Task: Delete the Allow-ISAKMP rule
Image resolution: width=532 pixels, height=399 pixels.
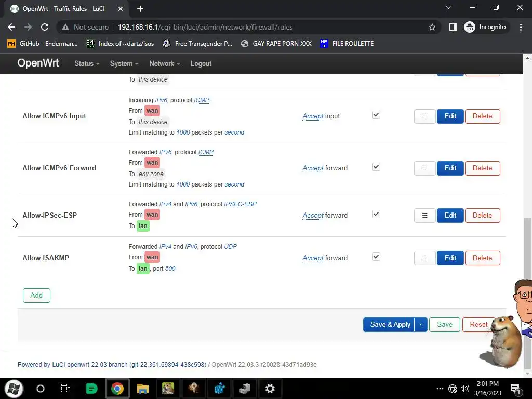Action: (x=482, y=258)
